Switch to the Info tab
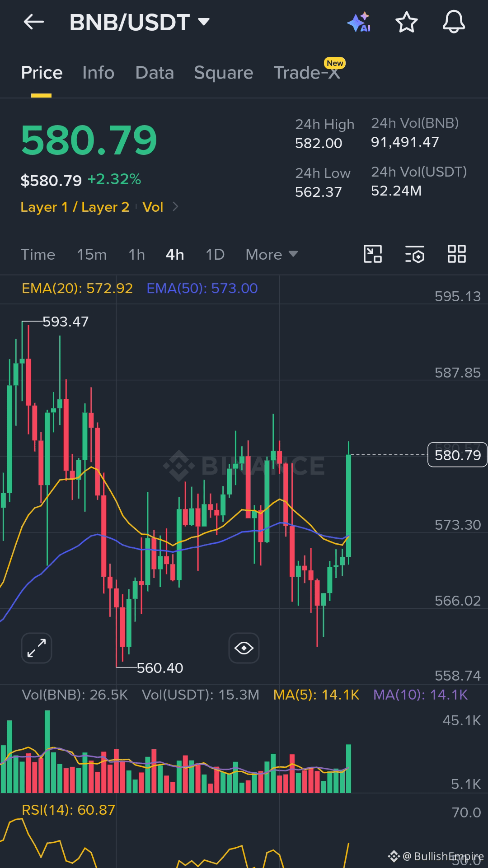 click(99, 73)
